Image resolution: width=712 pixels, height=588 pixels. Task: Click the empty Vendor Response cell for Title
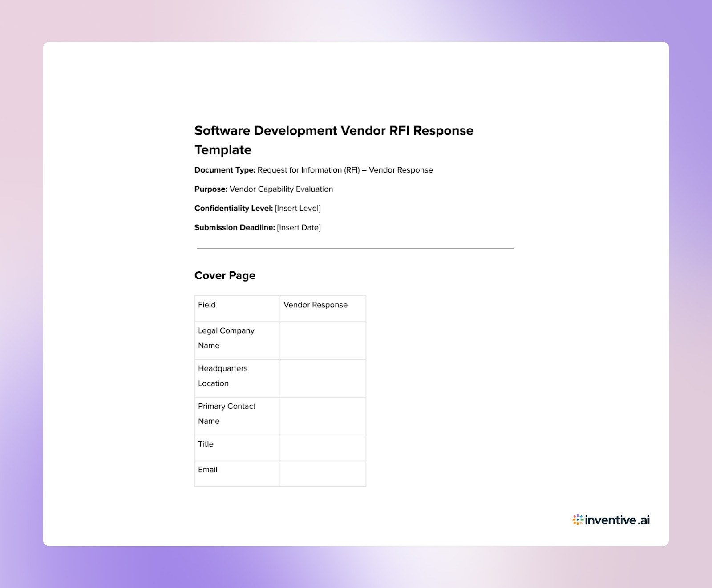[x=323, y=447]
